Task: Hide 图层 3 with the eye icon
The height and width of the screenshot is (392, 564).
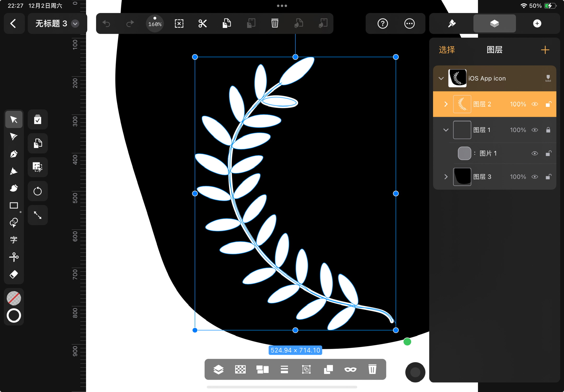Action: tap(535, 177)
